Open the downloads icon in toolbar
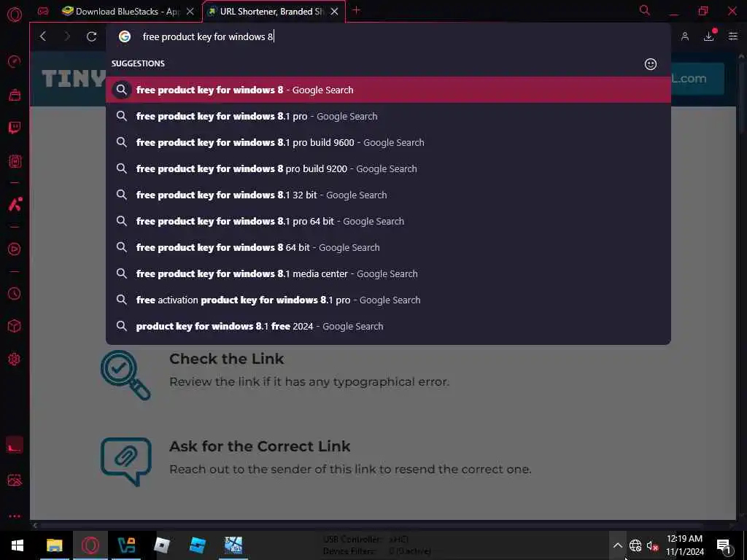This screenshot has height=560, width=747. [709, 36]
